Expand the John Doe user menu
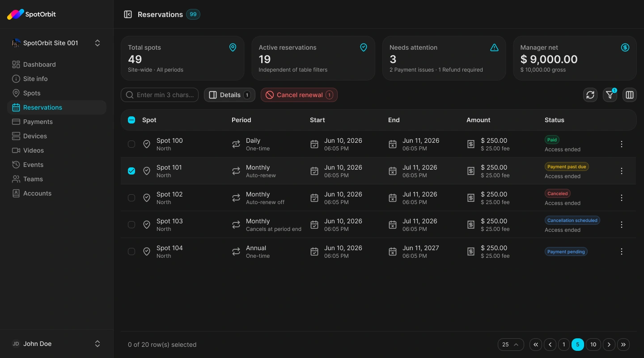 [x=57, y=344]
